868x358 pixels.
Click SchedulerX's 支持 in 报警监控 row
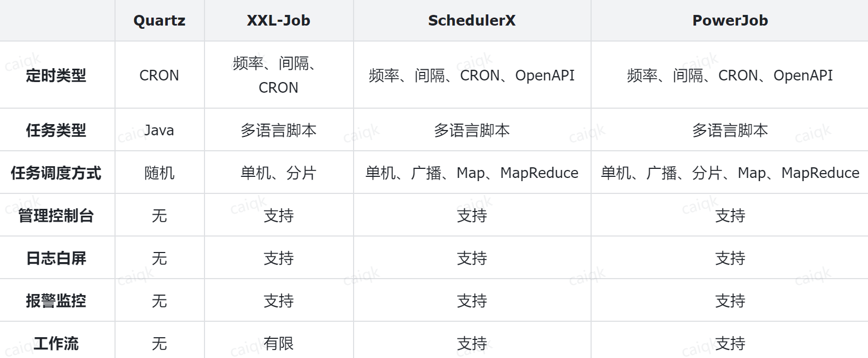tap(472, 300)
